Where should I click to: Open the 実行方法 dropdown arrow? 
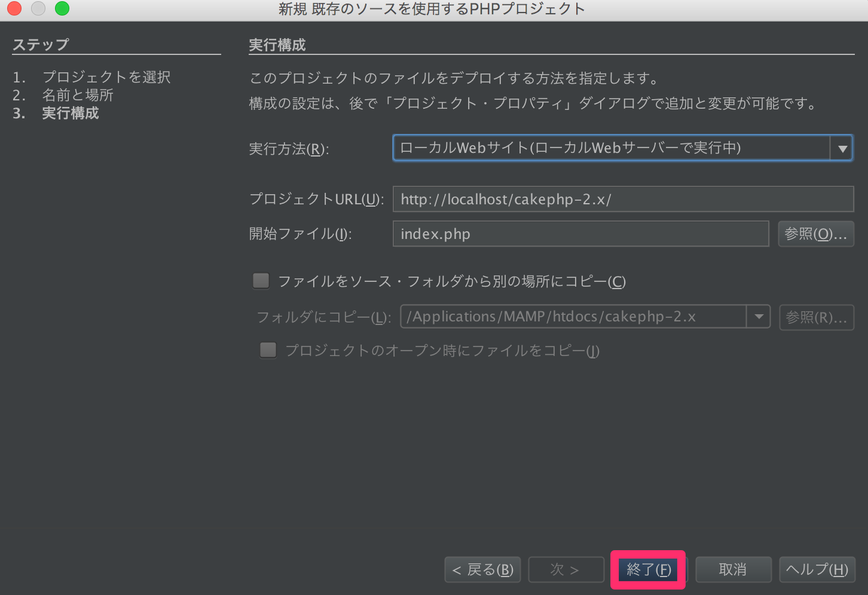click(x=843, y=148)
